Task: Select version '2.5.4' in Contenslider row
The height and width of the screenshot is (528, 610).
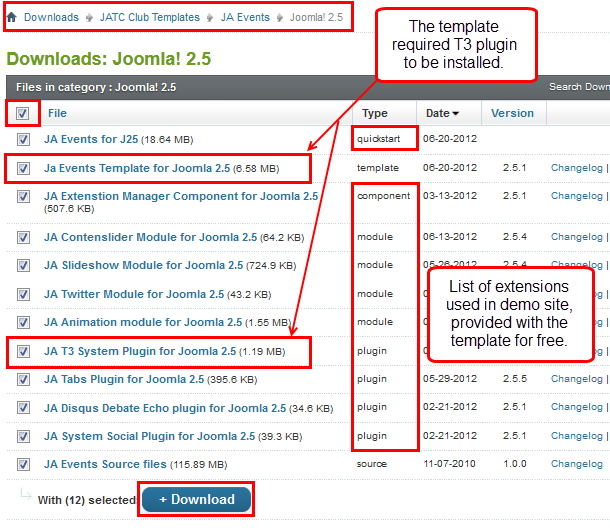Action: (515, 237)
